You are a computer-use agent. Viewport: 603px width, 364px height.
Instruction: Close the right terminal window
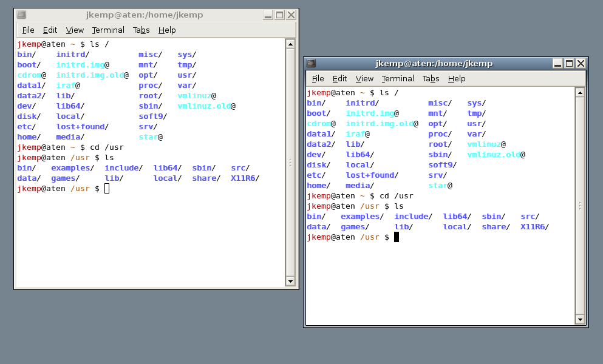(x=581, y=64)
